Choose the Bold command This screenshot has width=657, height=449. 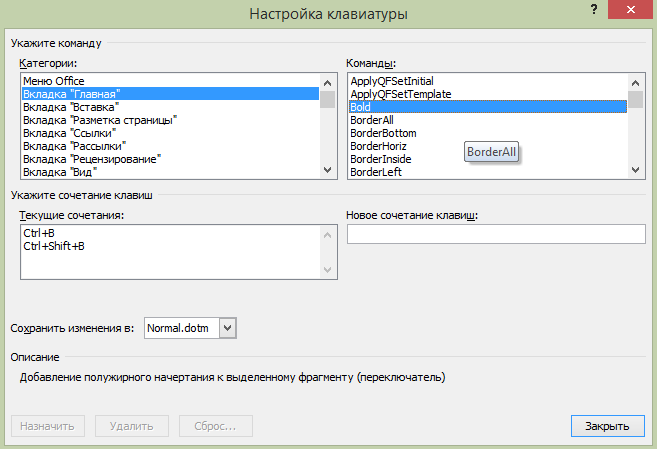488,107
